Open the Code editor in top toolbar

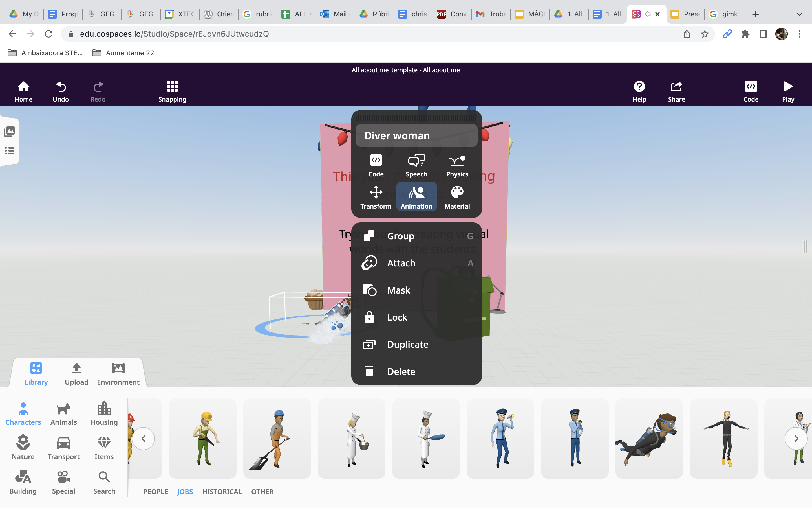751,91
